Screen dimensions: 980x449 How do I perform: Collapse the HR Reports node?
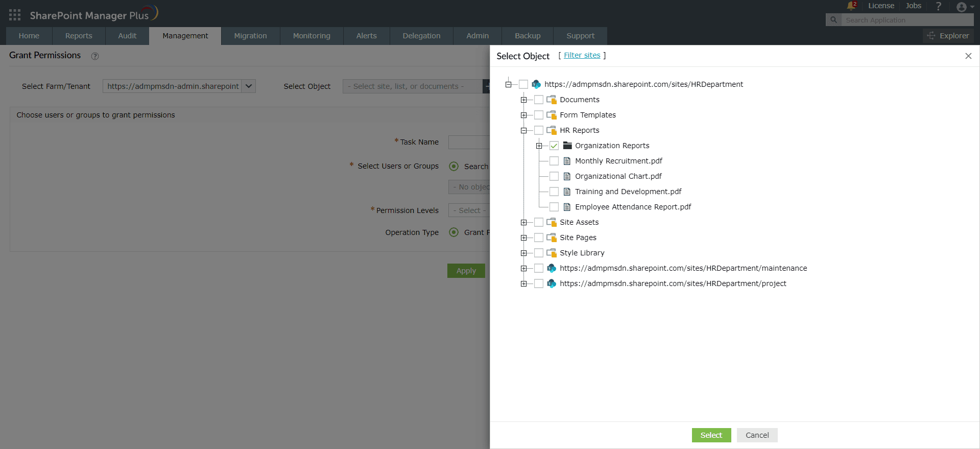coord(523,130)
